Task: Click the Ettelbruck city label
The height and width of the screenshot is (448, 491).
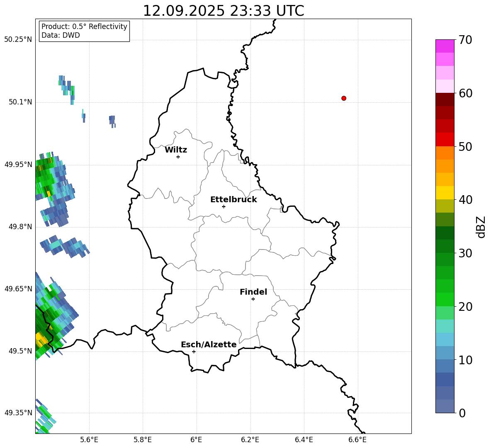Action: coord(233,200)
